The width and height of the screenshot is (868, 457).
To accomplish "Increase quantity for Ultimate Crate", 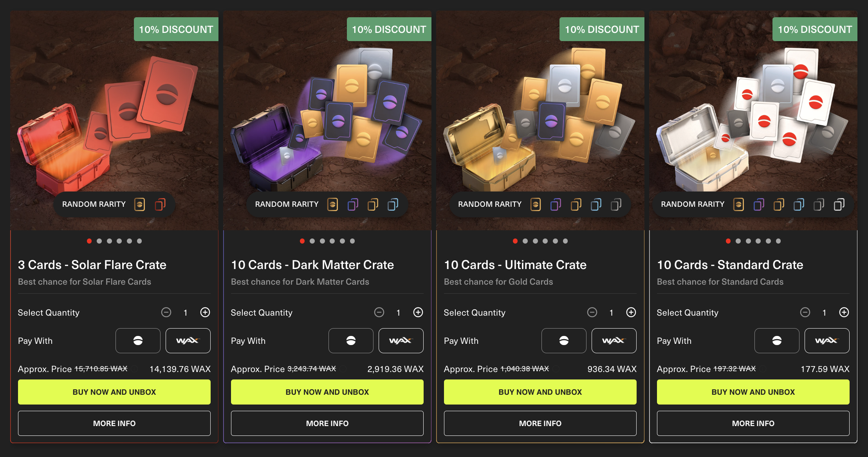I will tap(631, 312).
